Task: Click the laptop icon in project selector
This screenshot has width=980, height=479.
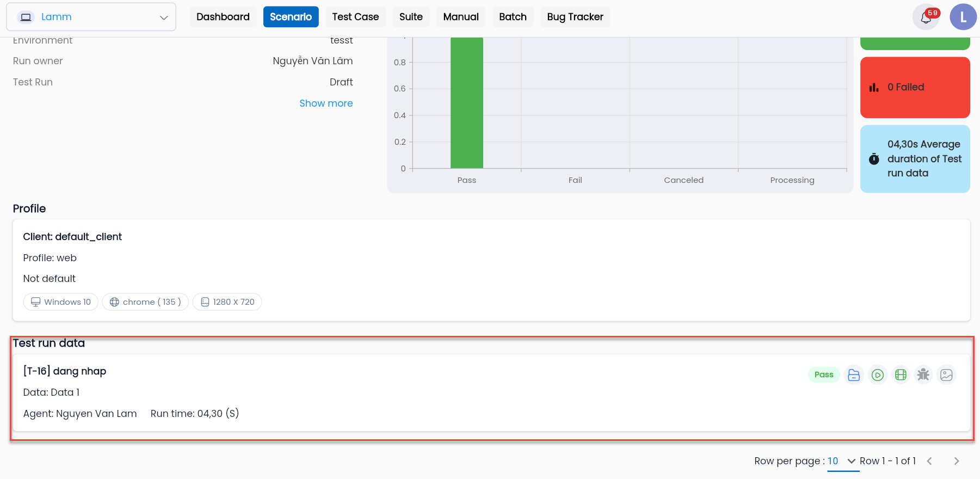Action: [x=26, y=17]
